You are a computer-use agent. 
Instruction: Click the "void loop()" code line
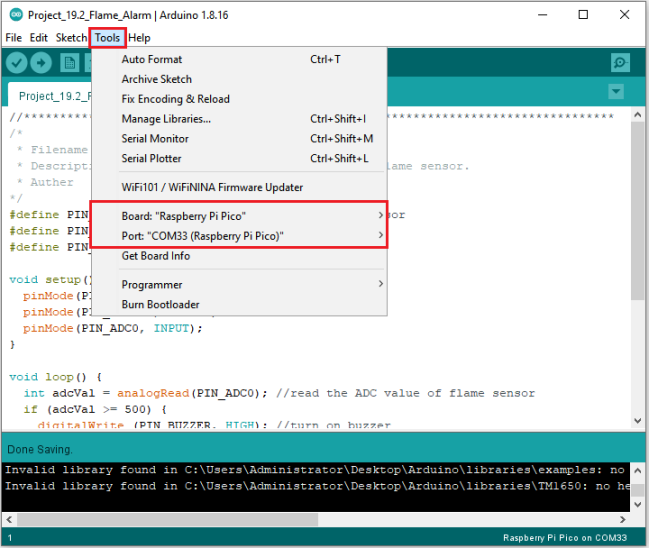click(x=55, y=377)
